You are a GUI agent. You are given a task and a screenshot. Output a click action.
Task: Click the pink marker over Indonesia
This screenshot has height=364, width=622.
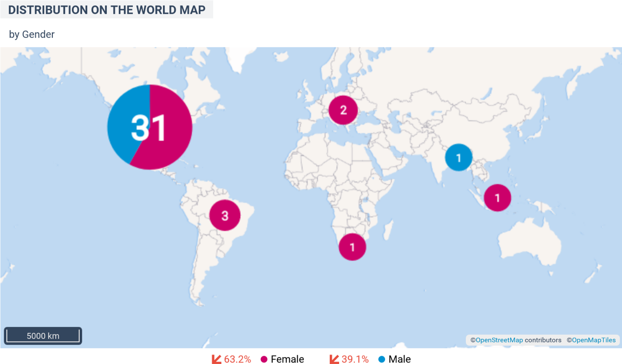click(x=497, y=197)
